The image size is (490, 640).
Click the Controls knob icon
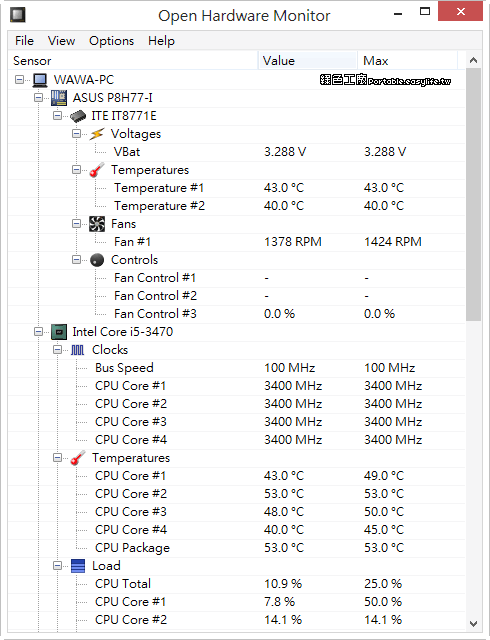pos(97,260)
